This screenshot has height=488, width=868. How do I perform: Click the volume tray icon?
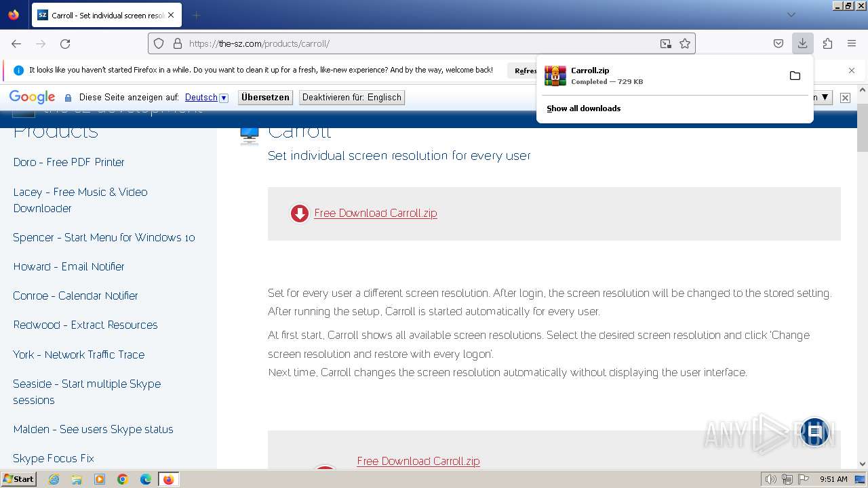coord(770,479)
